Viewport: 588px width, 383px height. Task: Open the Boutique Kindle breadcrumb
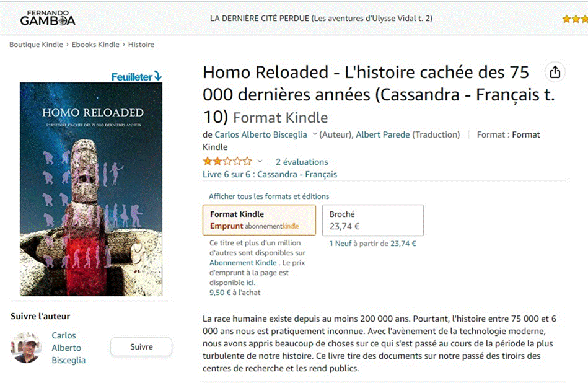pos(36,44)
